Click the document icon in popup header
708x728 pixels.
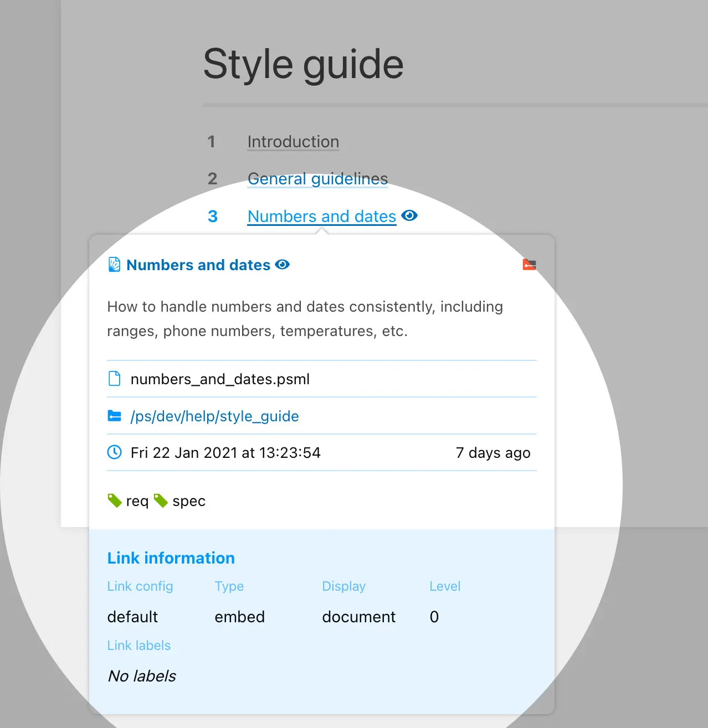[114, 265]
